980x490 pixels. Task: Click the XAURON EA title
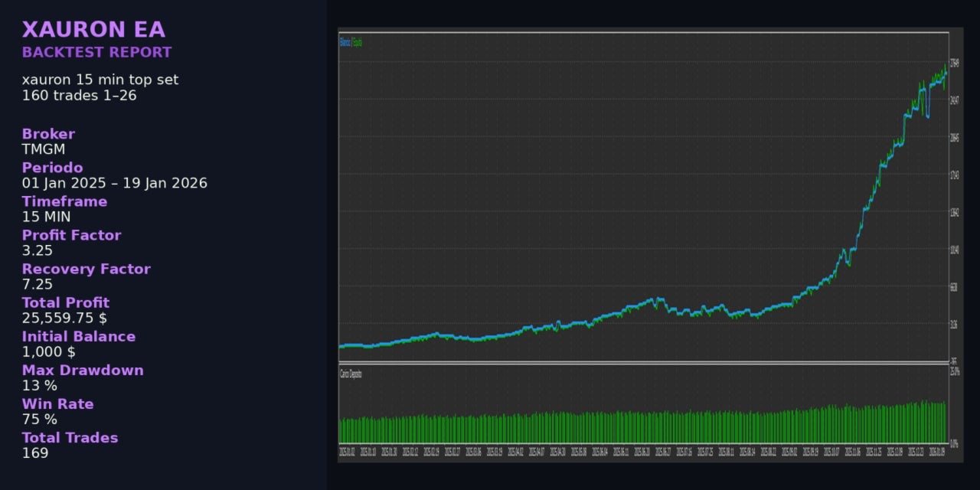coord(93,30)
